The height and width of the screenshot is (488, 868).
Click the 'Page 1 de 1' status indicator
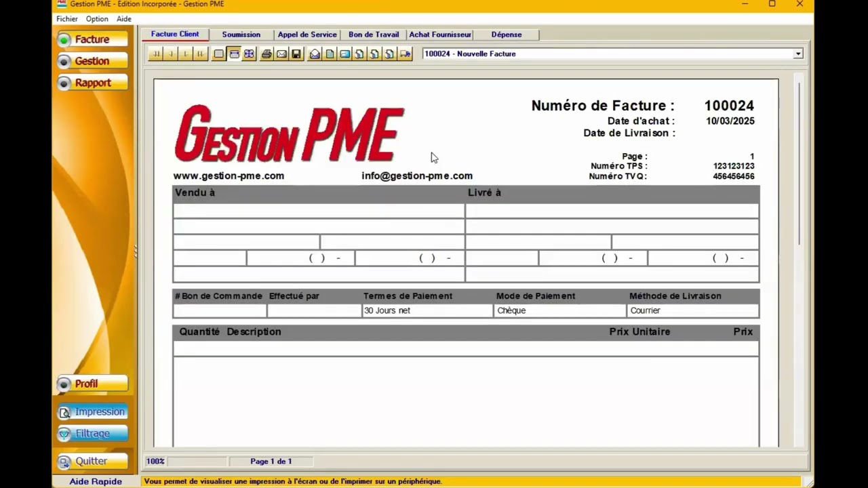(x=271, y=462)
